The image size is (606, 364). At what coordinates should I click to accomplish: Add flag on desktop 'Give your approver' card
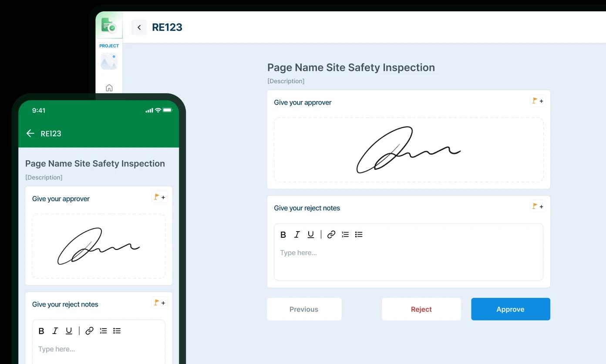point(538,101)
